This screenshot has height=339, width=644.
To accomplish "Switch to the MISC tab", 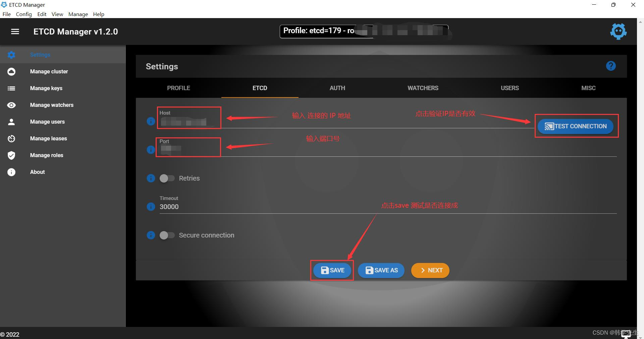I will coord(588,88).
